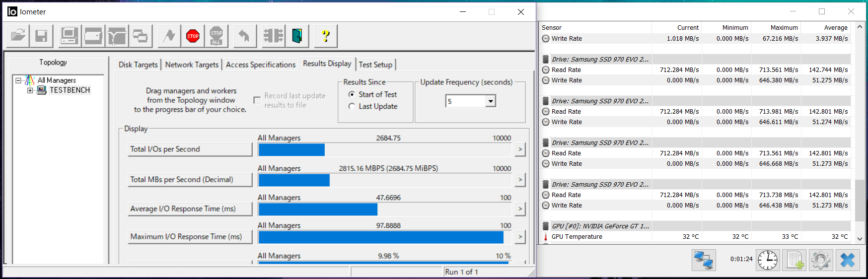Click the clock icon next to elapsed time
This screenshot has width=868, height=279.
click(x=768, y=260)
